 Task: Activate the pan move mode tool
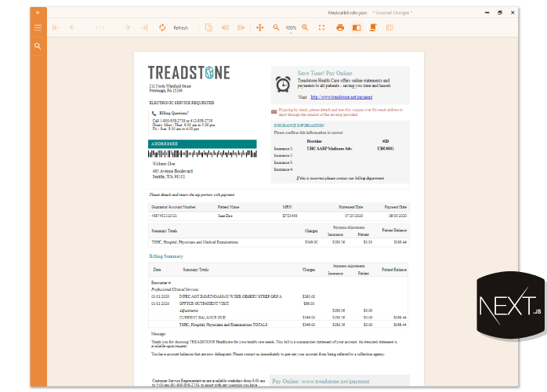pos(260,27)
